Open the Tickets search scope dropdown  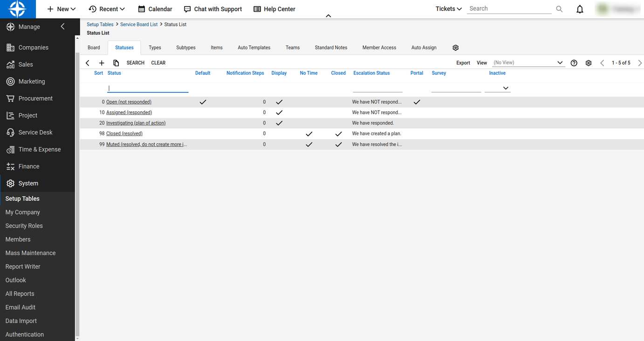(448, 9)
